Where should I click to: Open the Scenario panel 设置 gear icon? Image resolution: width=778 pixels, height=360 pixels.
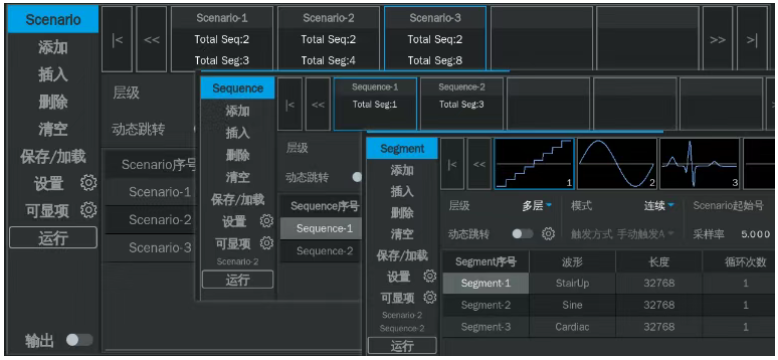tap(89, 183)
